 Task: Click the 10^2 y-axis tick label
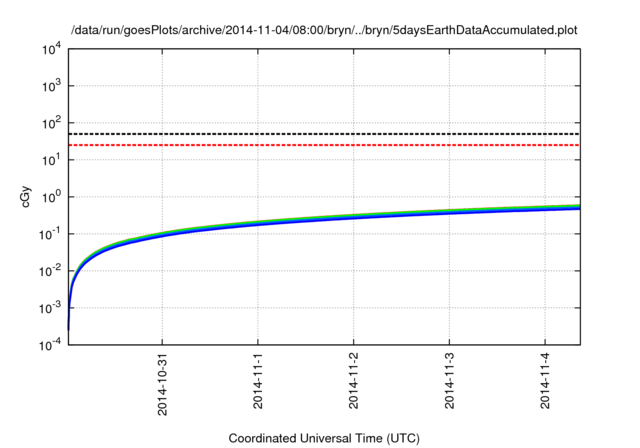51,123
